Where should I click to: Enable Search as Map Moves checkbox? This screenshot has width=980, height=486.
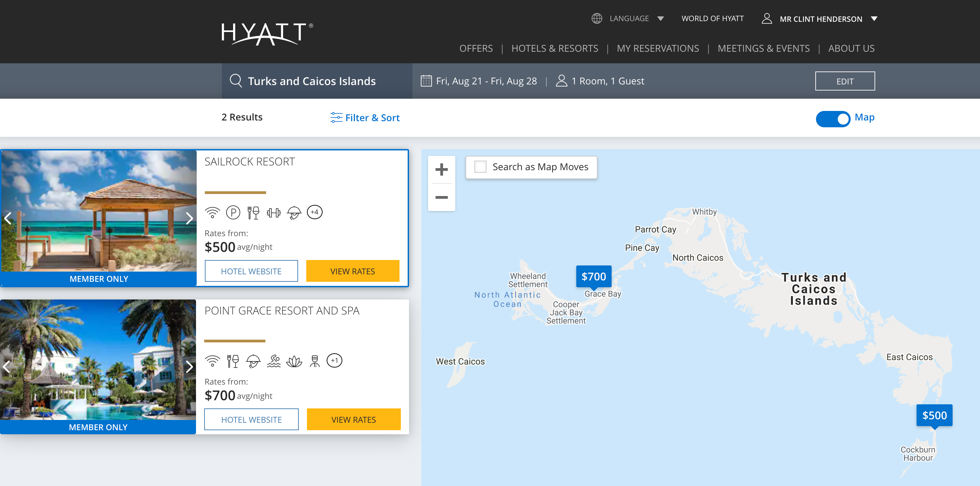pos(480,167)
